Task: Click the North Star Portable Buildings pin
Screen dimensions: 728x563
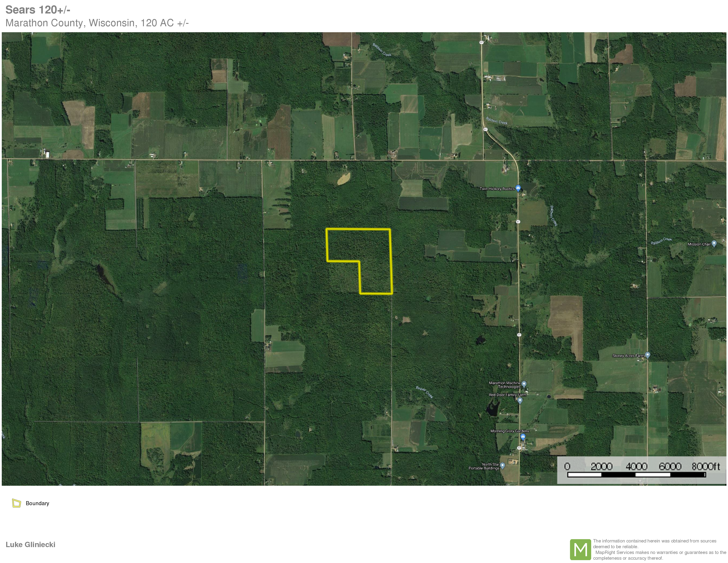Action: [x=503, y=465]
